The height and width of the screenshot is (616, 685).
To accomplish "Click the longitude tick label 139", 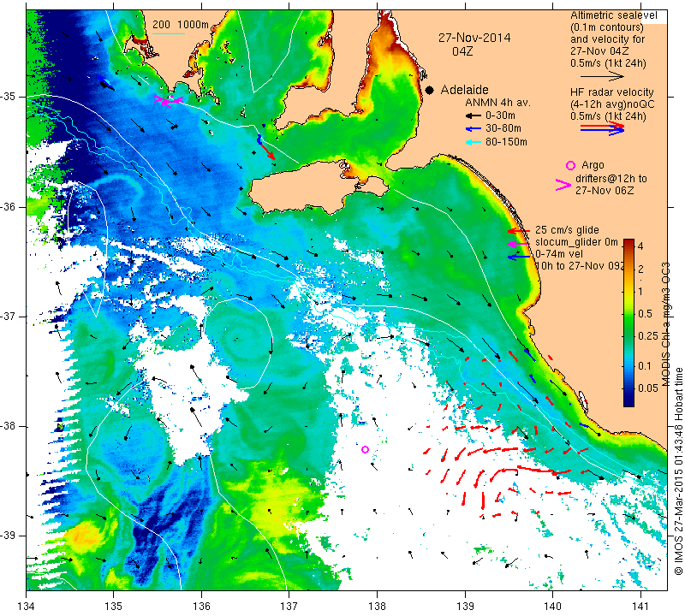I will pyautogui.click(x=465, y=607).
